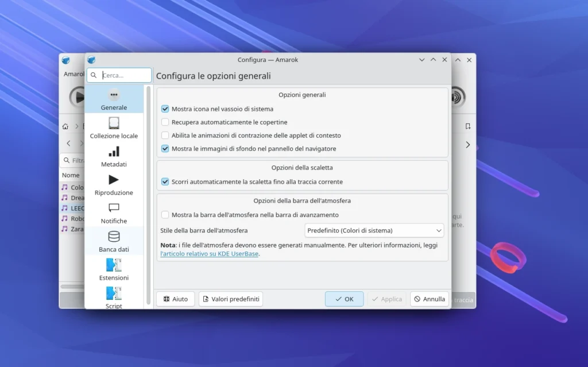Select the Riproduzione playback settings icon
The height and width of the screenshot is (367, 588).
pos(114,184)
